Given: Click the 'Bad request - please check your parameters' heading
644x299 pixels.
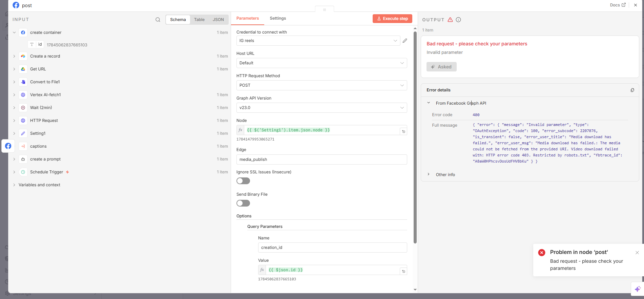Looking at the screenshot, I should point(477,44).
